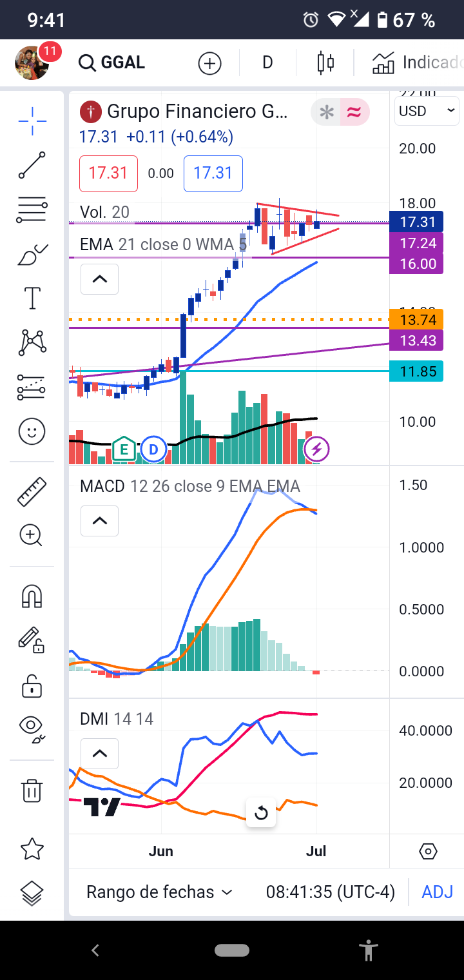Click the red 17.31 sell price button
The image size is (464, 980).
(108, 173)
